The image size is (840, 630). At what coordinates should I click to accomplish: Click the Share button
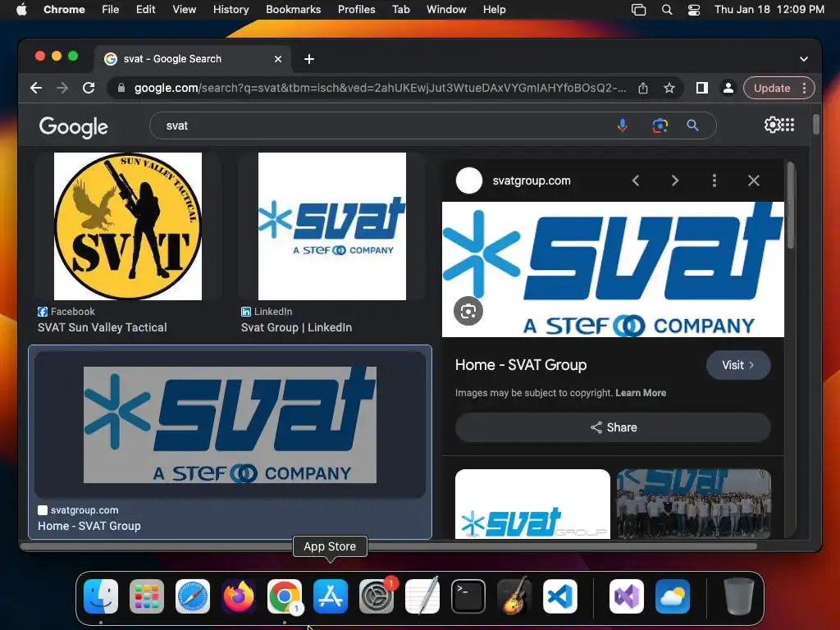pyautogui.click(x=613, y=427)
